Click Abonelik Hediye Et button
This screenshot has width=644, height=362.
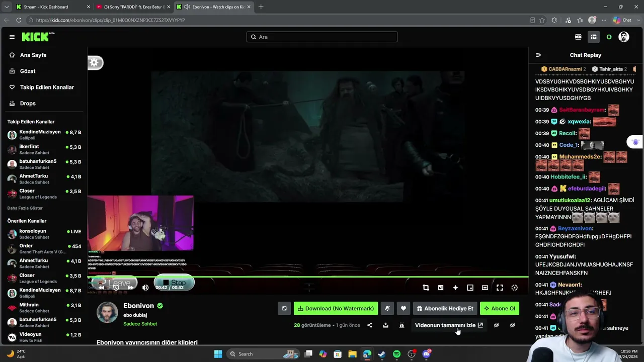445,308
